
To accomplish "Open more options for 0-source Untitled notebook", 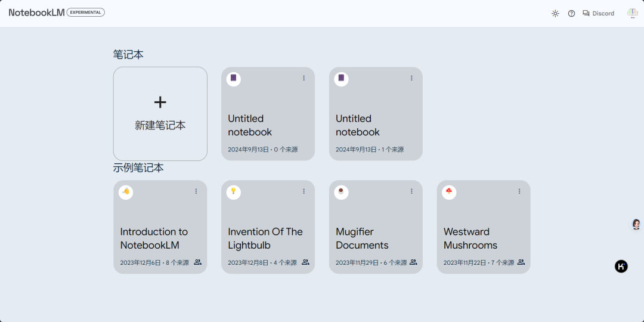I will coord(304,78).
